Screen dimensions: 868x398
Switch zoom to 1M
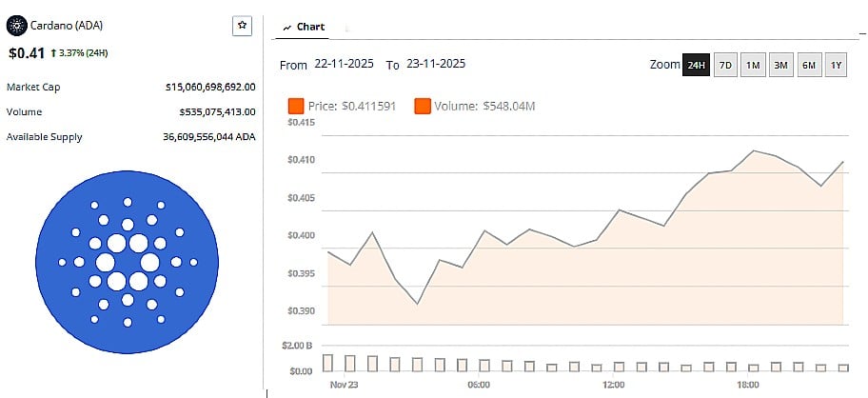[x=752, y=65]
